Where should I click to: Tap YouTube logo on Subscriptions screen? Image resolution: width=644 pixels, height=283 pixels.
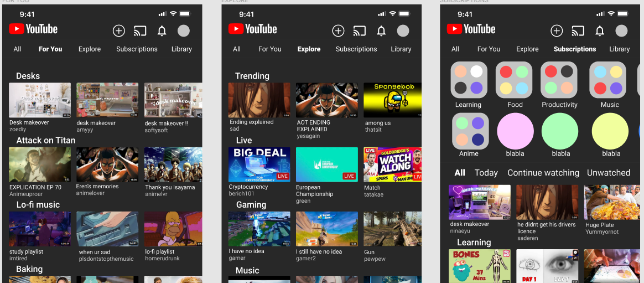(471, 29)
